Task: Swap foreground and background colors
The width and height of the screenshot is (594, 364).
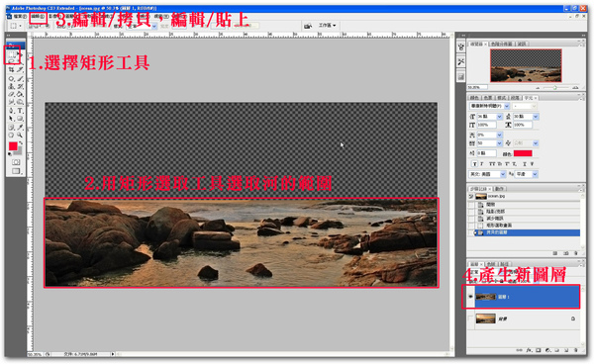Action: point(21,143)
